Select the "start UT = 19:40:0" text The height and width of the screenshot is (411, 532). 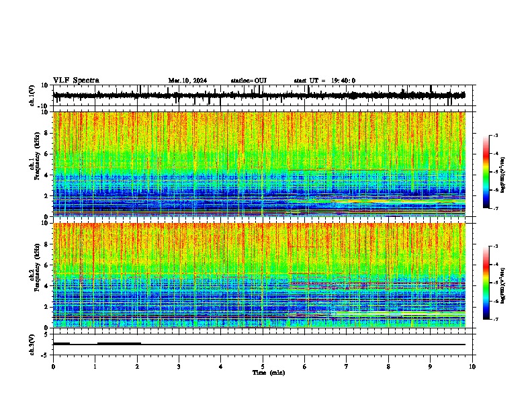(x=324, y=81)
